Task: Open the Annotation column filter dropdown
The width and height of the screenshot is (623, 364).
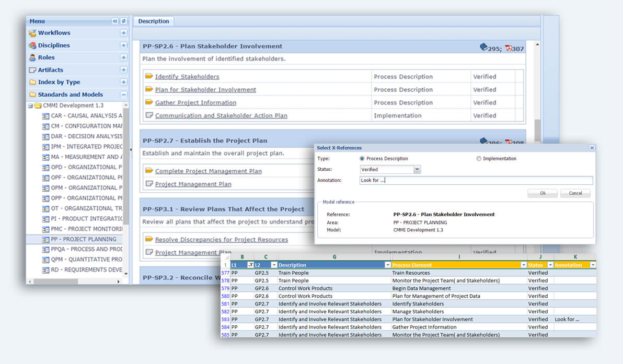Action: [593, 265]
